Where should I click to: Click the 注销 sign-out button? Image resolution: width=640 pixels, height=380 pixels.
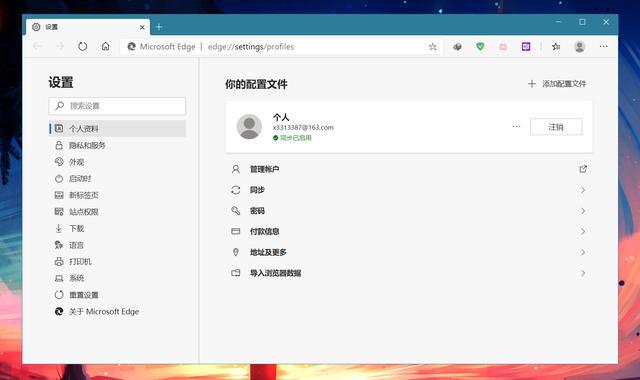point(556,127)
